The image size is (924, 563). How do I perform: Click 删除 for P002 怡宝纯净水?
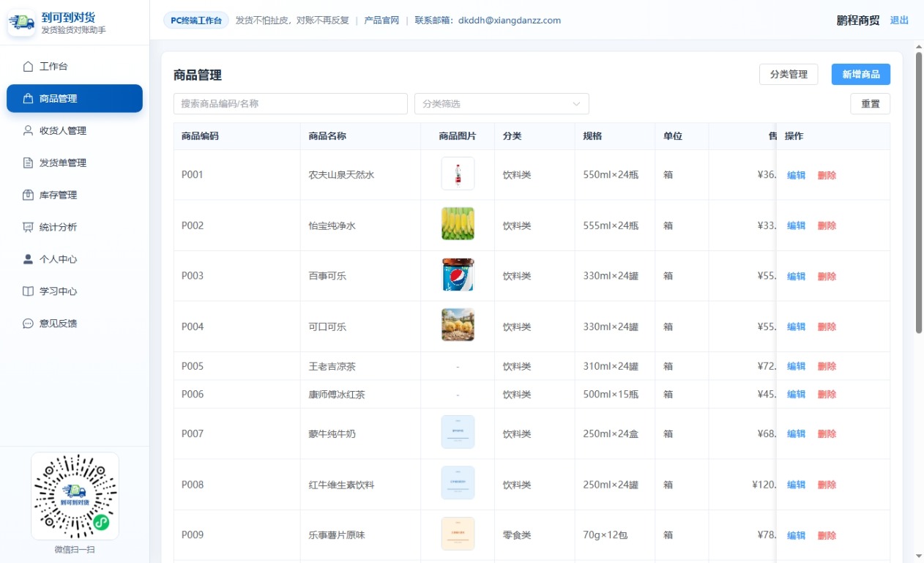(x=827, y=225)
